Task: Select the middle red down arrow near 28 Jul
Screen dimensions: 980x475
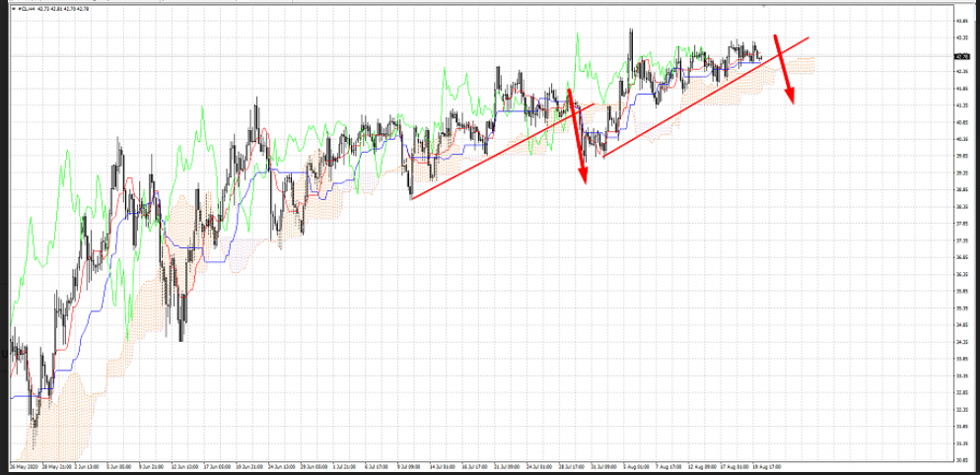Action: pos(576,133)
